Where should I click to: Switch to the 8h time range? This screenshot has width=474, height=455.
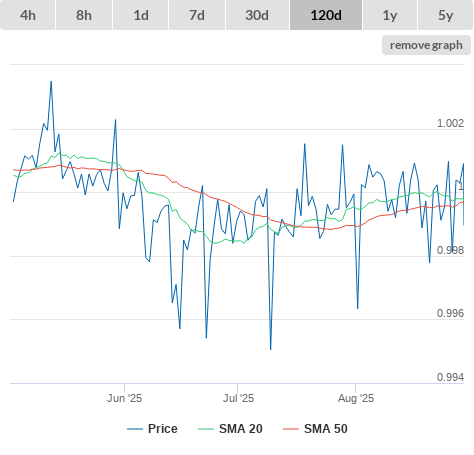coord(84,15)
